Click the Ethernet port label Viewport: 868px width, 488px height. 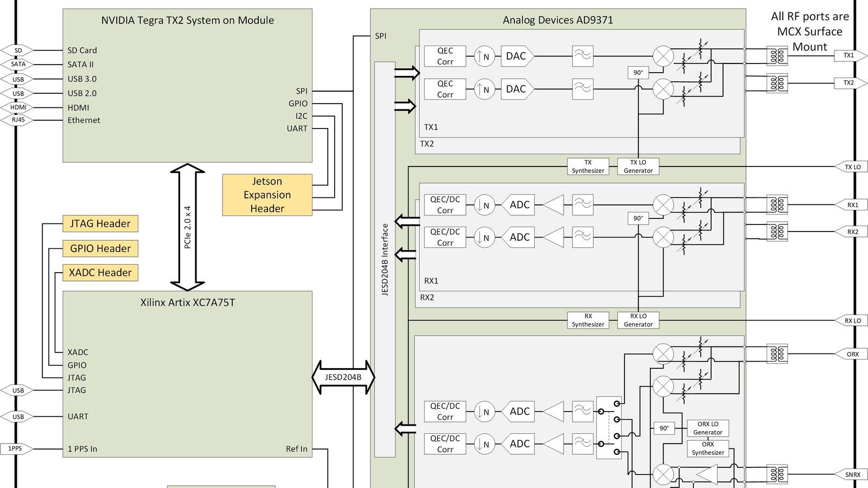coord(84,120)
